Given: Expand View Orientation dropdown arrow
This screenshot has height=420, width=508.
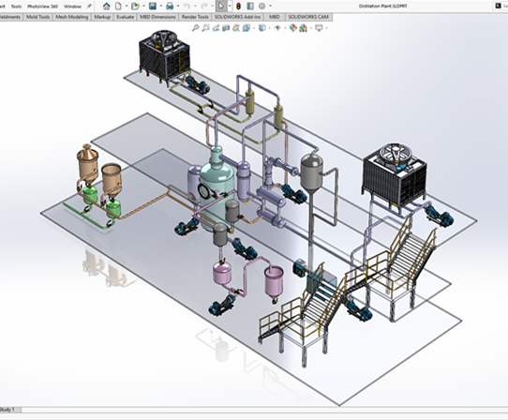Looking at the screenshot, I should (x=254, y=28).
